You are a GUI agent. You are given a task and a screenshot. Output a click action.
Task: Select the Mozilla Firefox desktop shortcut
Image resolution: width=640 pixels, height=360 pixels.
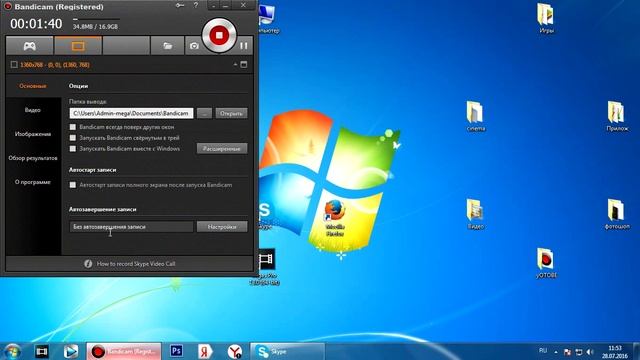pyautogui.click(x=335, y=218)
